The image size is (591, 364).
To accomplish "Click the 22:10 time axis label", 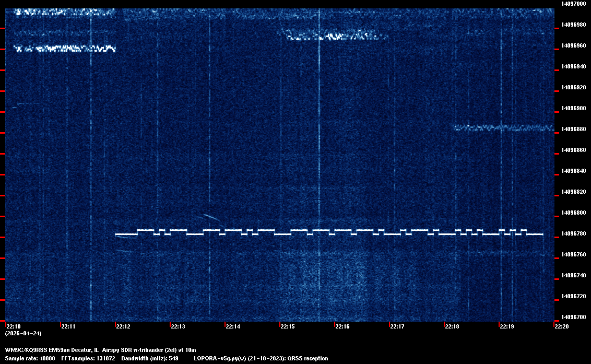I will pos(14,327).
